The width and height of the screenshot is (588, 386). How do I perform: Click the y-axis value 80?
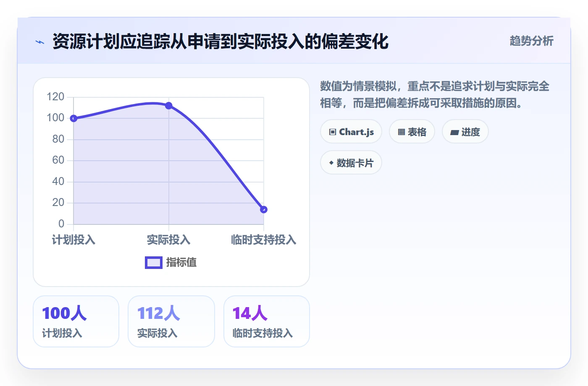point(58,139)
